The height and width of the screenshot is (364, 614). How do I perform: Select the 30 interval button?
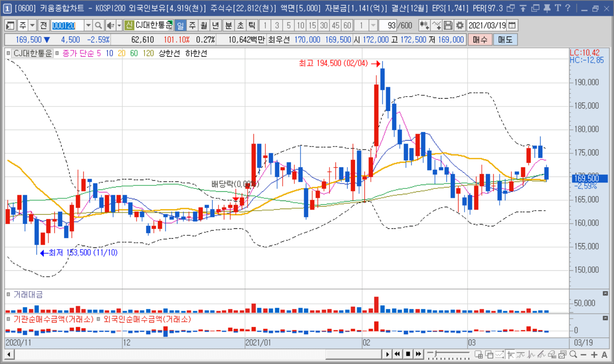[324, 26]
